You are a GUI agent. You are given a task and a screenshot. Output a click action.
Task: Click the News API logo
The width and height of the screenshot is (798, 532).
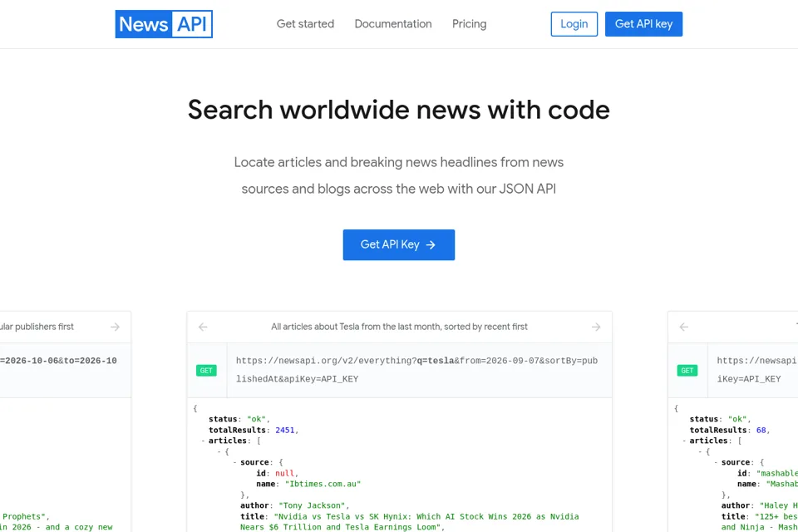pos(164,24)
